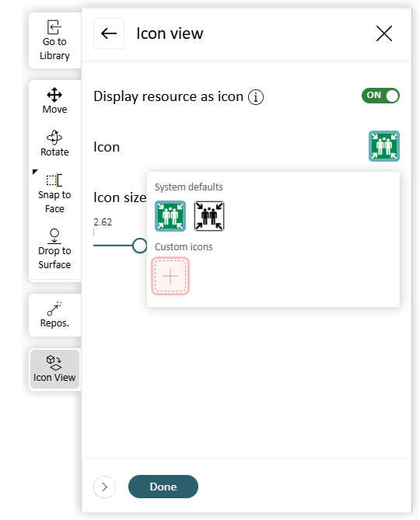Pick the black-and-white assembly point icon
Screen dimensions: 420x520
coord(209,216)
